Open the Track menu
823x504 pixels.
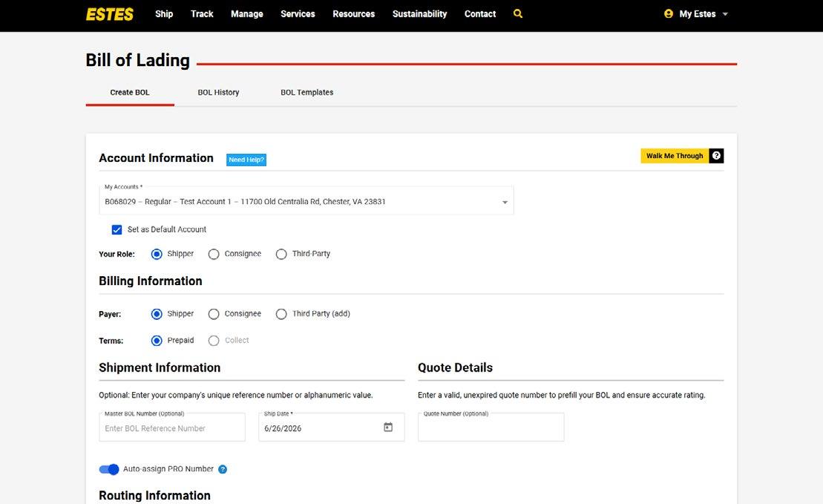pos(202,13)
